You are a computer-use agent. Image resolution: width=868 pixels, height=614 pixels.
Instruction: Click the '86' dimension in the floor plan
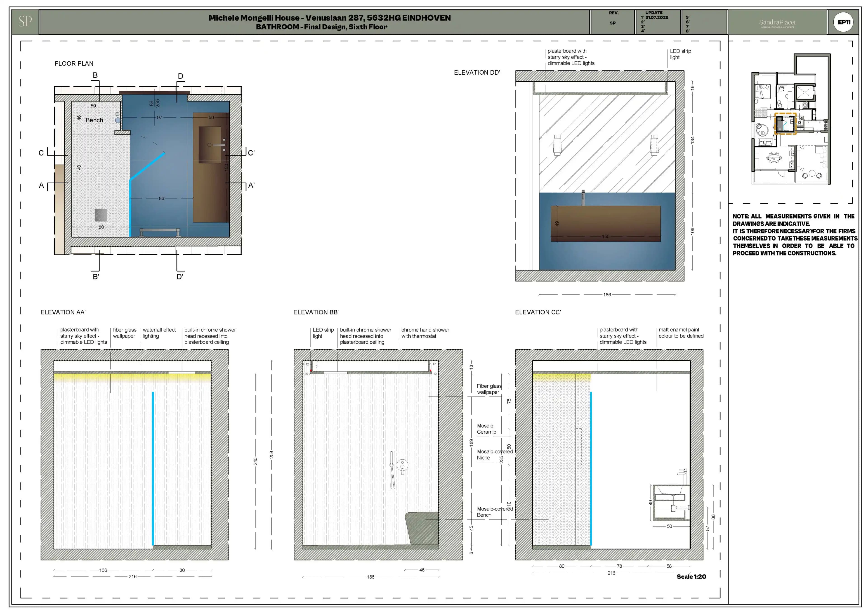tap(161, 198)
